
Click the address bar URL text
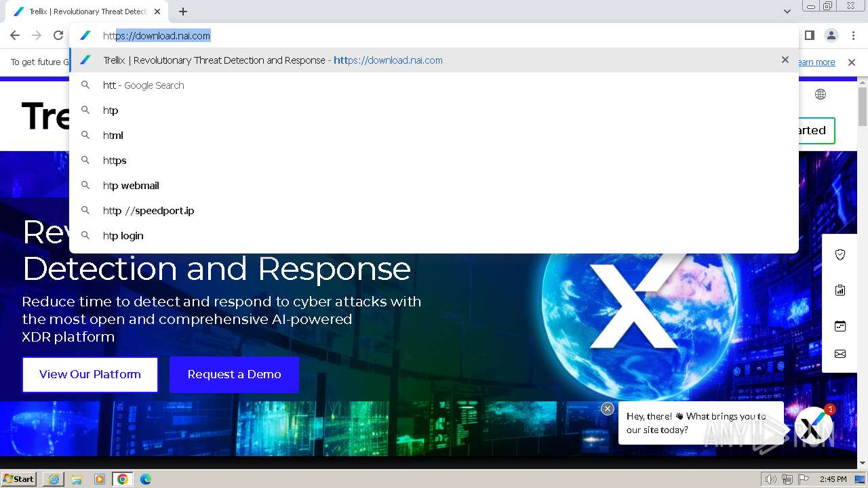click(x=157, y=36)
